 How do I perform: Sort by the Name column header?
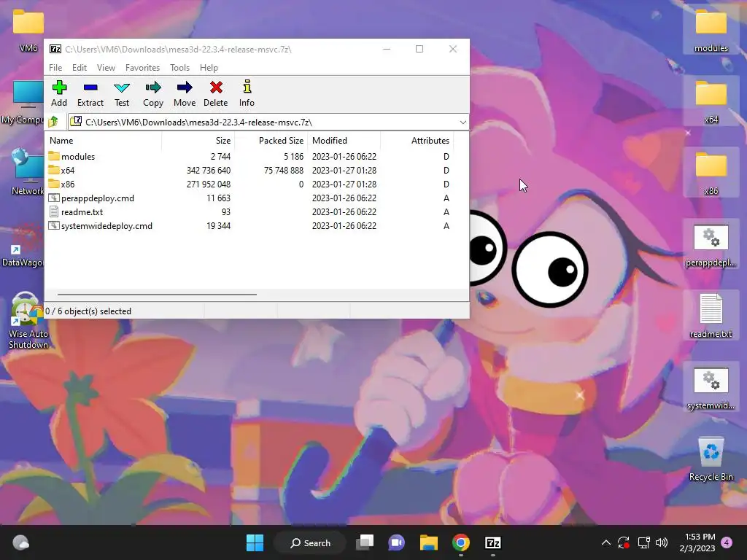point(104,141)
